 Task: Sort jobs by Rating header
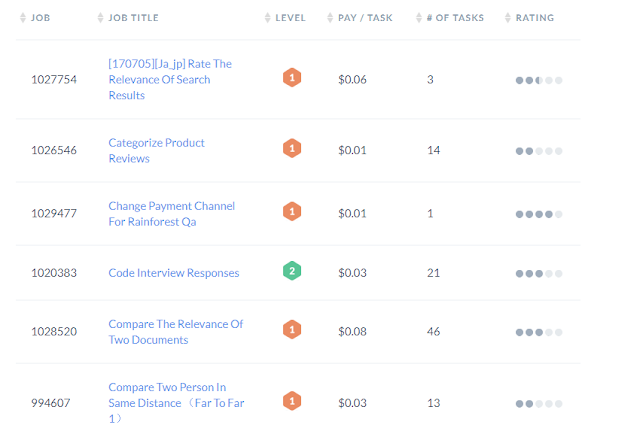point(534,18)
